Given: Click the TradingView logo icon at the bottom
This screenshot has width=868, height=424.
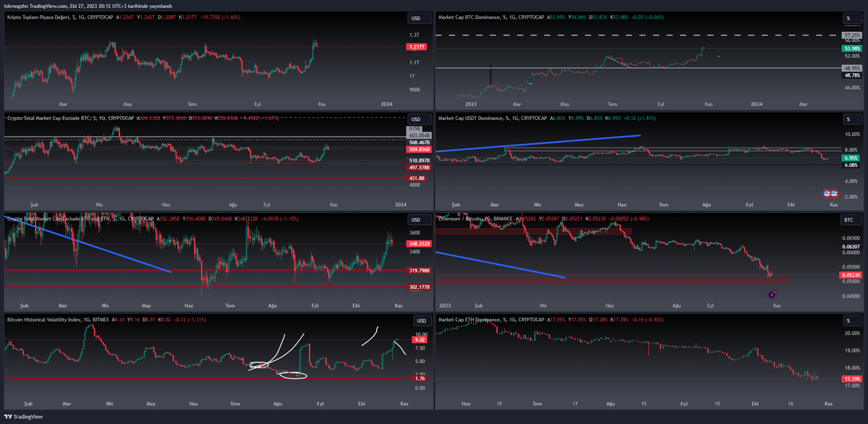Looking at the screenshot, I should coord(9,417).
